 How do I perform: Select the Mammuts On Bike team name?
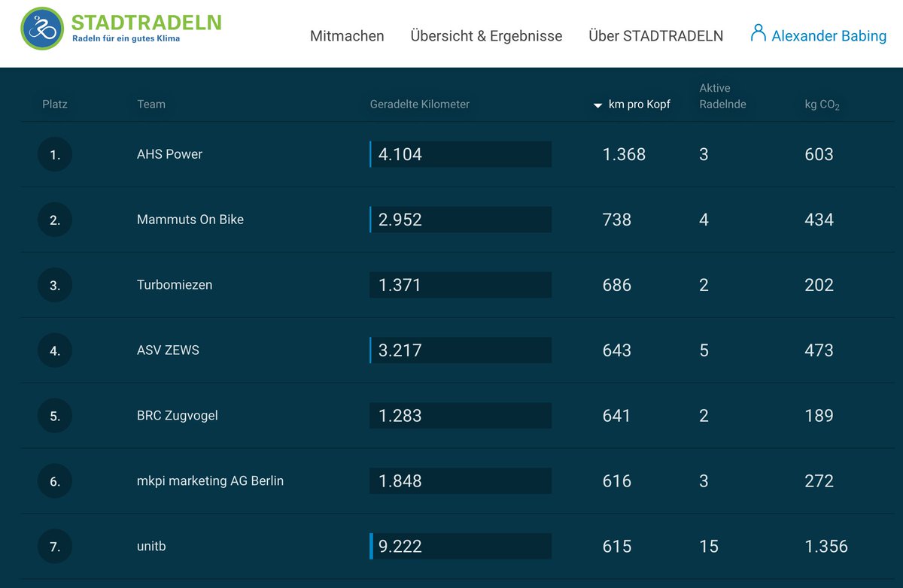[190, 220]
